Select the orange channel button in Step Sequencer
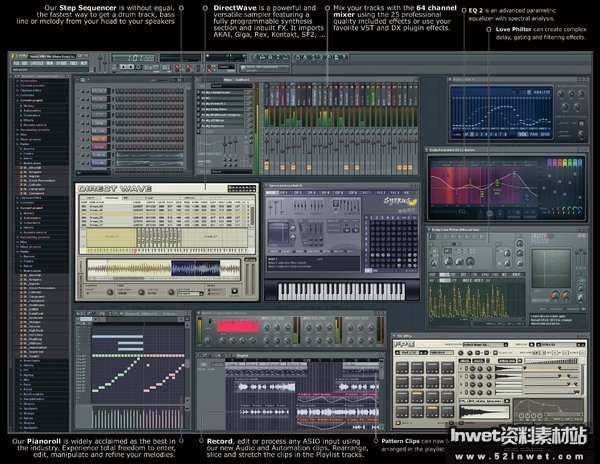600x464 pixels. pyautogui.click(x=99, y=139)
